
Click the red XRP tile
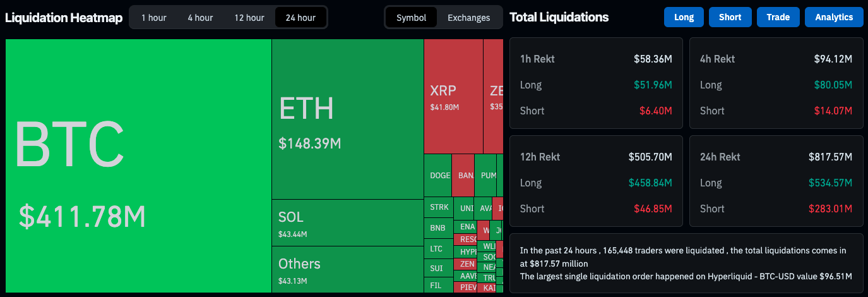tap(453, 97)
